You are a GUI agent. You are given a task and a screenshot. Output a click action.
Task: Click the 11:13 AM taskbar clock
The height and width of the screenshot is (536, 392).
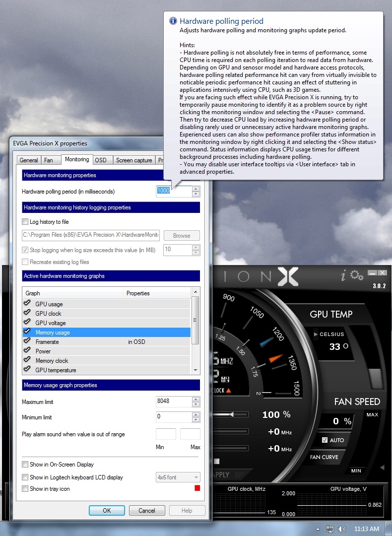click(366, 529)
